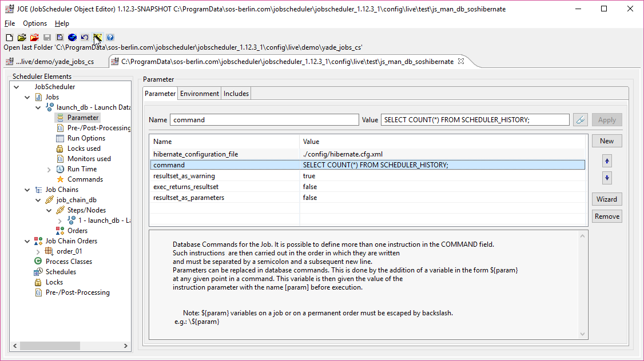Open the Help question mark toolbar icon
The image size is (644, 361).
[x=110, y=37]
